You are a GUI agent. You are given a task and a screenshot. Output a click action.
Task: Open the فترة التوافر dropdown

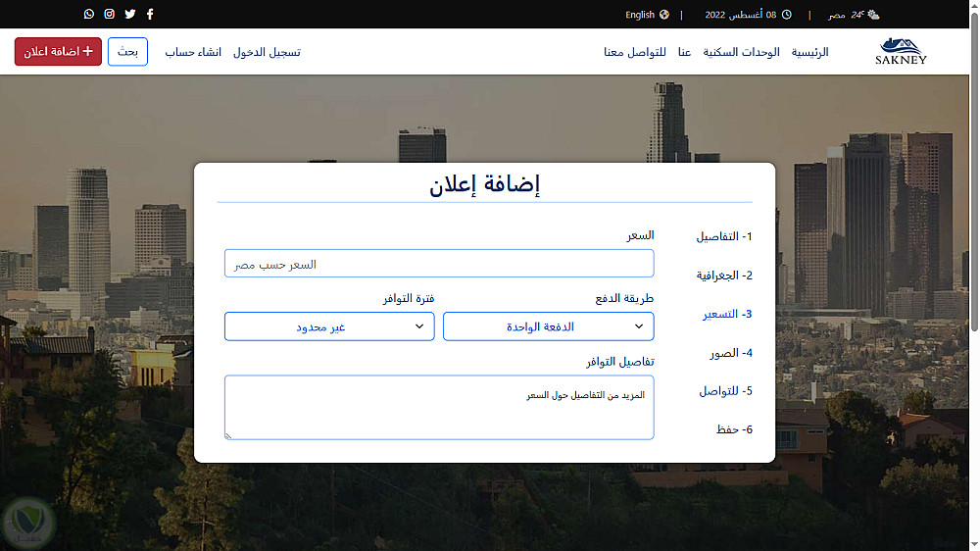pos(329,326)
